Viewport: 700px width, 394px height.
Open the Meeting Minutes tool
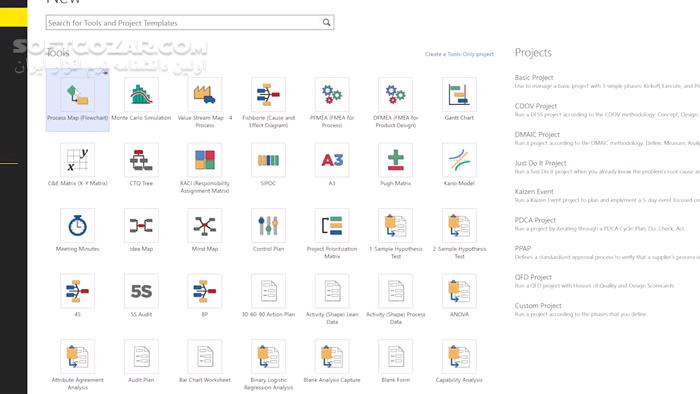click(78, 226)
